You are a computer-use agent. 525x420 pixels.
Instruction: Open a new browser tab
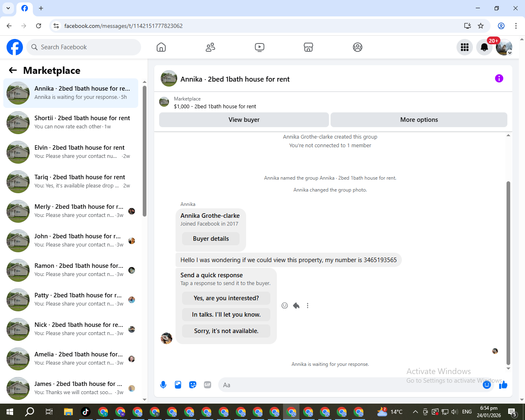click(x=41, y=8)
